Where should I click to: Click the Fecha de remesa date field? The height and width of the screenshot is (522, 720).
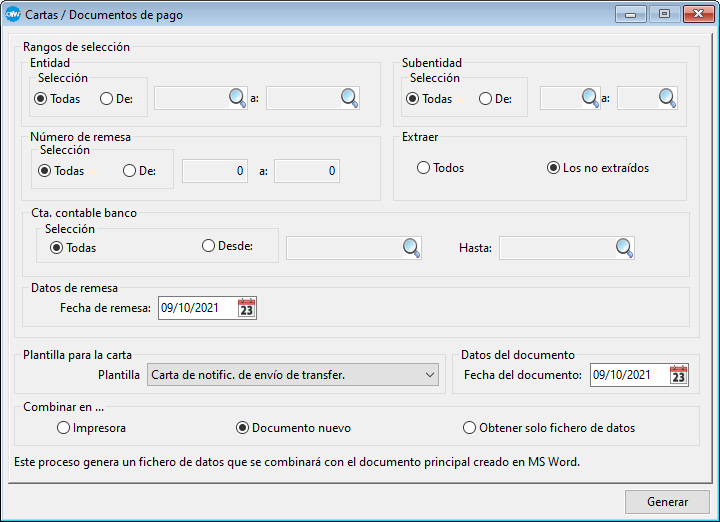tap(196, 308)
